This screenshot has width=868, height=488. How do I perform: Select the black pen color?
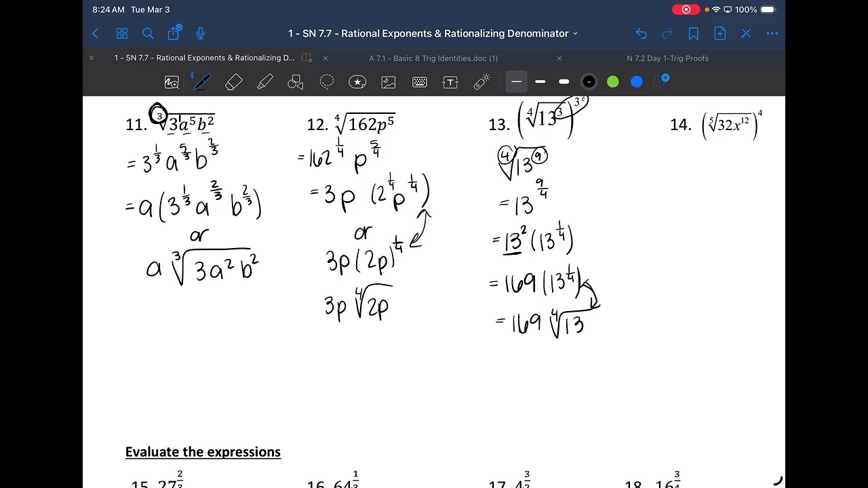tap(589, 82)
